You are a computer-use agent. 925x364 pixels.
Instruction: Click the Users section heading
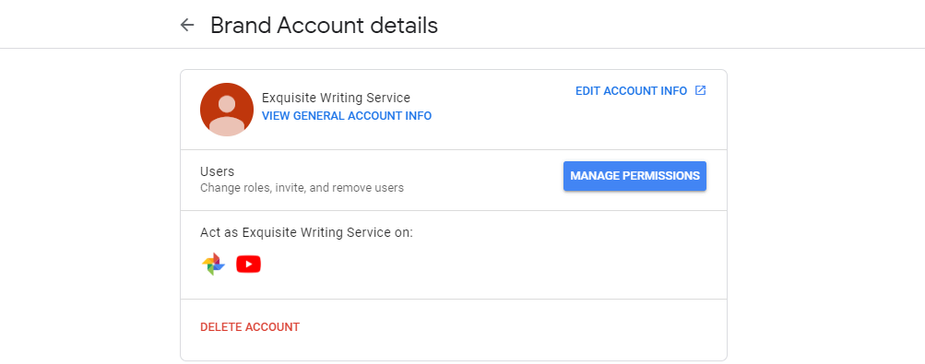click(217, 172)
